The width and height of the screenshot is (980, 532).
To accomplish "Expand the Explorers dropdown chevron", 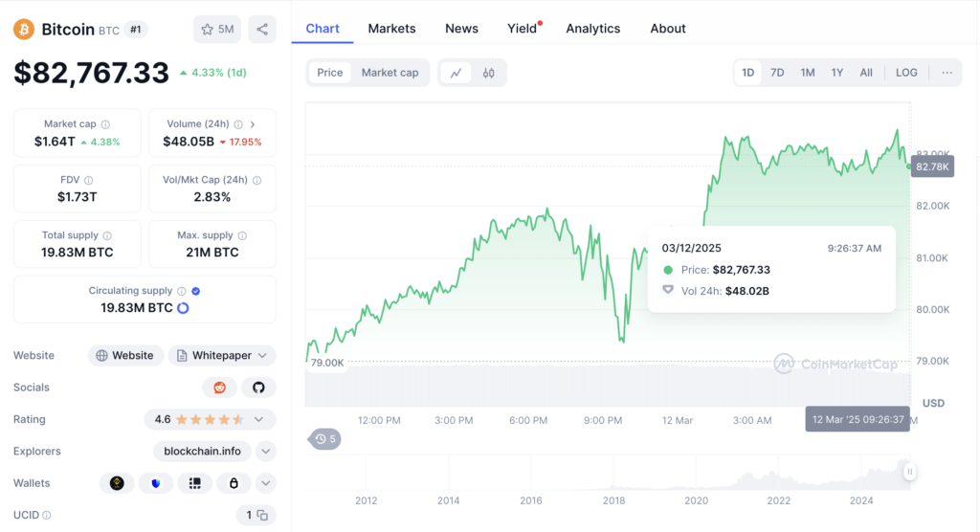I will pos(266,452).
